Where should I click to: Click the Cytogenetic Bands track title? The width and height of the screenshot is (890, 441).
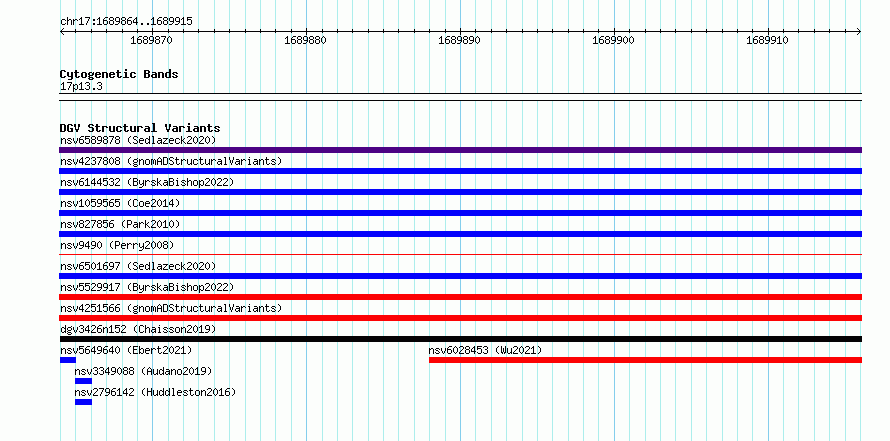119,74
